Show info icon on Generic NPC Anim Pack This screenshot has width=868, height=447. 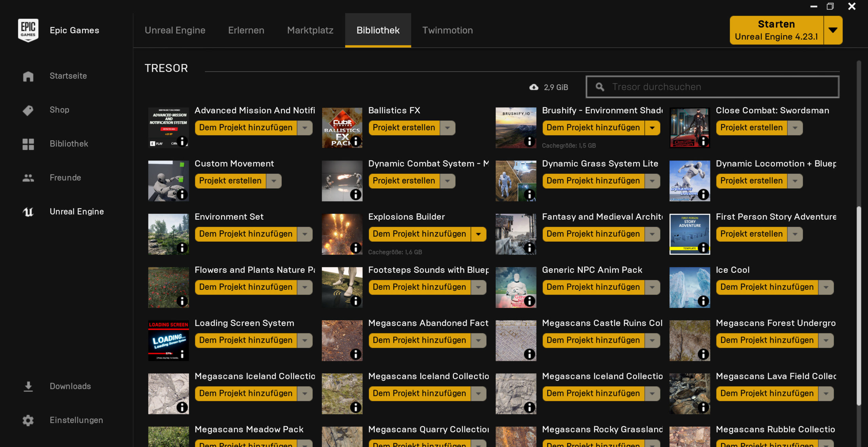(x=529, y=301)
